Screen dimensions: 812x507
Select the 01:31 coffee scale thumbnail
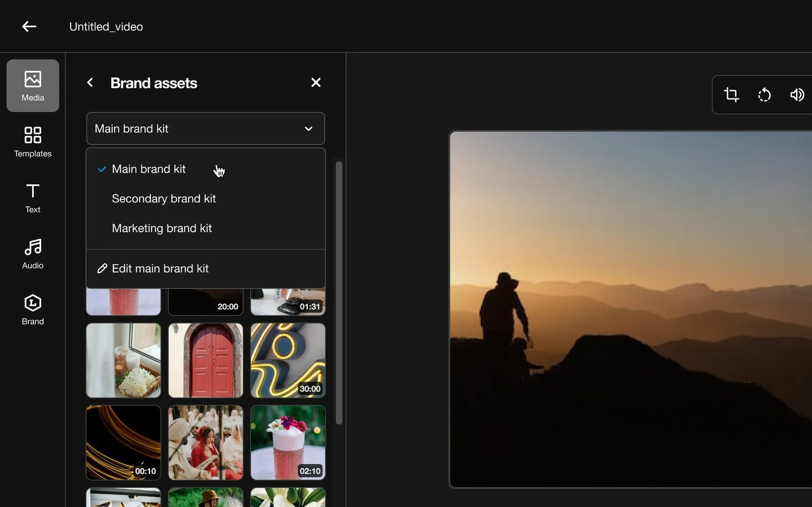(x=288, y=302)
